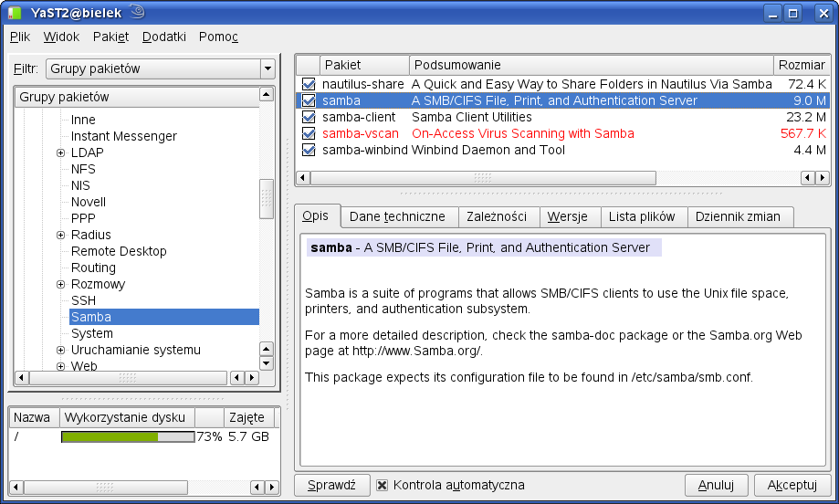Switch to the Dane techniczne tab
This screenshot has width=839, height=504.
pyautogui.click(x=397, y=216)
